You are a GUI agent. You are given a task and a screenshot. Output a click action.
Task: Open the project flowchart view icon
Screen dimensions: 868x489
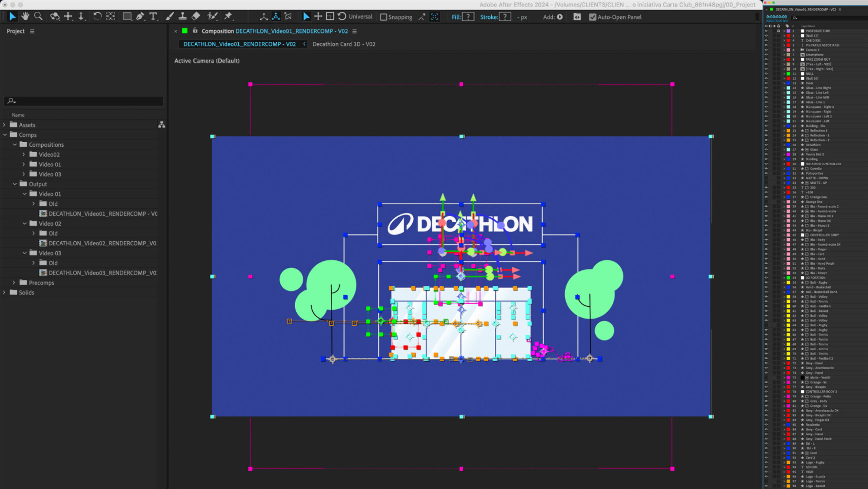pos(162,125)
